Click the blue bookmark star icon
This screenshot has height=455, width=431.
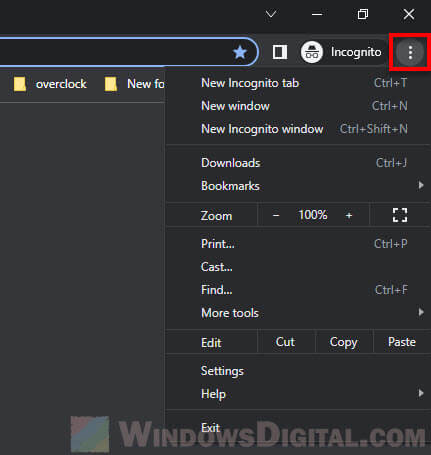(240, 52)
